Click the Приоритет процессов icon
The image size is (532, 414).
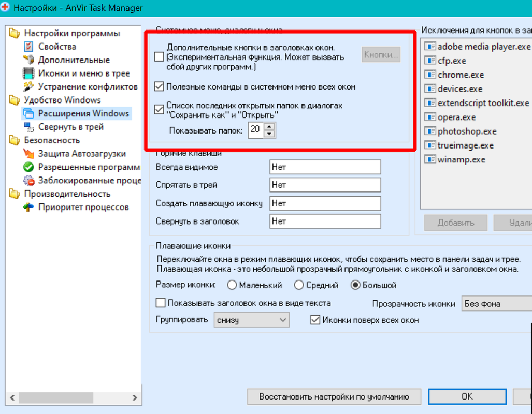click(28, 207)
